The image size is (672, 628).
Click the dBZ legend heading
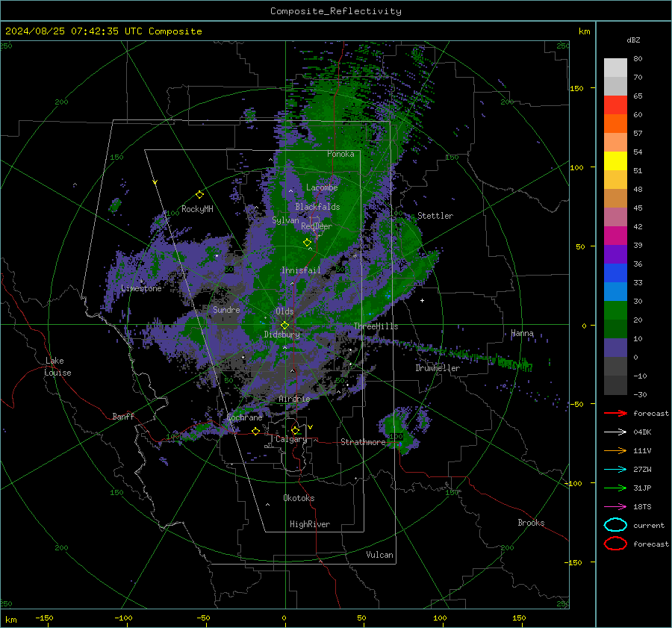[633, 40]
